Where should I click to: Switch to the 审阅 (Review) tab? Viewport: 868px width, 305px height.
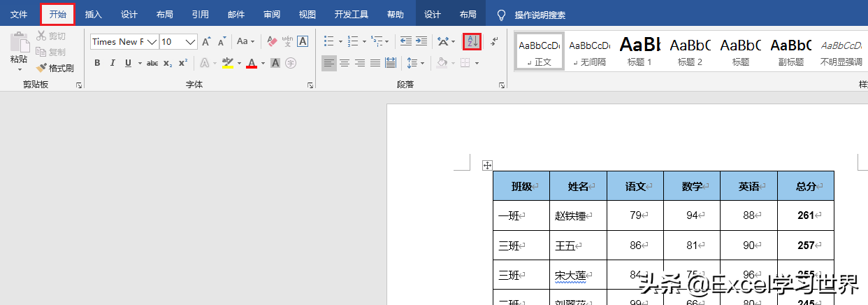click(x=272, y=15)
